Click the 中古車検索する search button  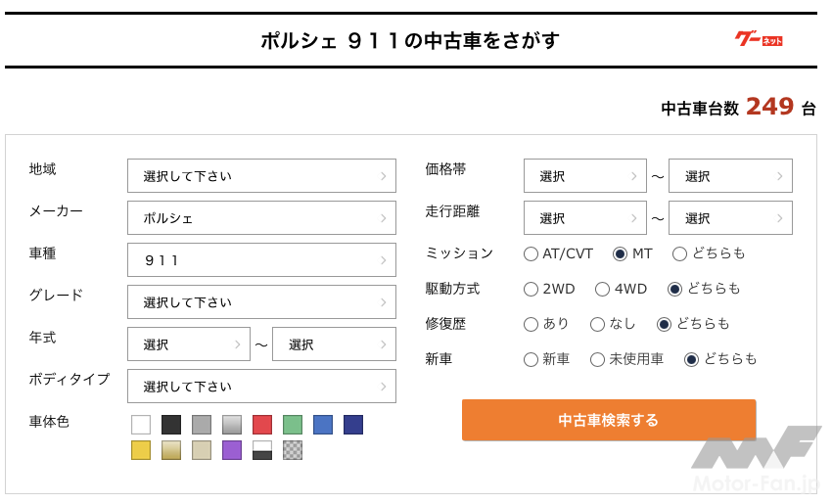click(x=609, y=420)
